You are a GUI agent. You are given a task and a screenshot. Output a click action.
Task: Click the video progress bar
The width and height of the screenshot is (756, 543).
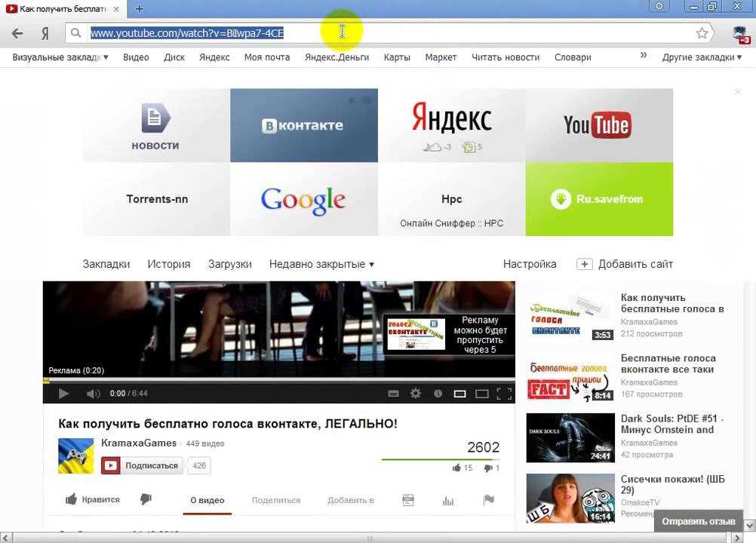[x=278, y=380]
